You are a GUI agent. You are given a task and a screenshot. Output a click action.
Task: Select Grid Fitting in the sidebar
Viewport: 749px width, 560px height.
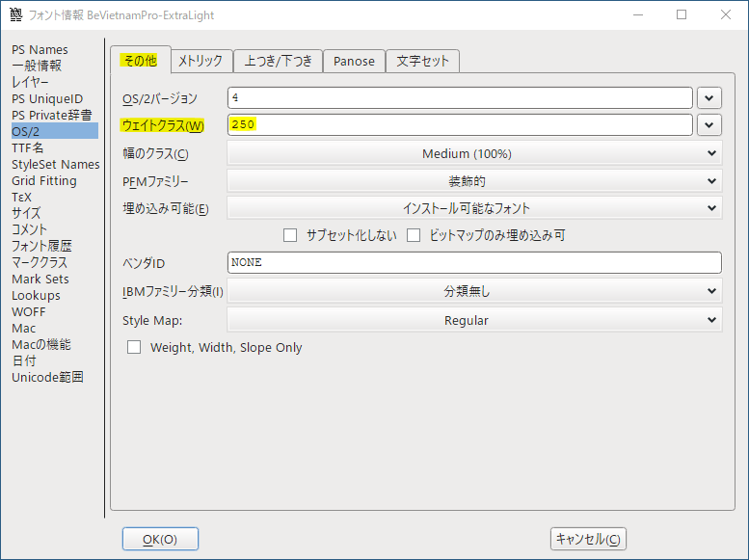point(44,180)
